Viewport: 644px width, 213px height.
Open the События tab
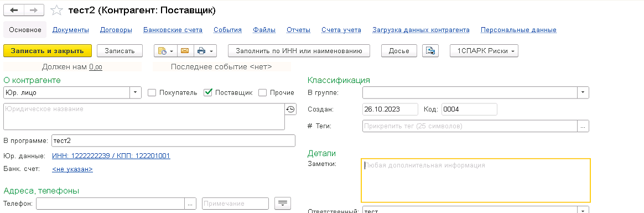coord(227,30)
